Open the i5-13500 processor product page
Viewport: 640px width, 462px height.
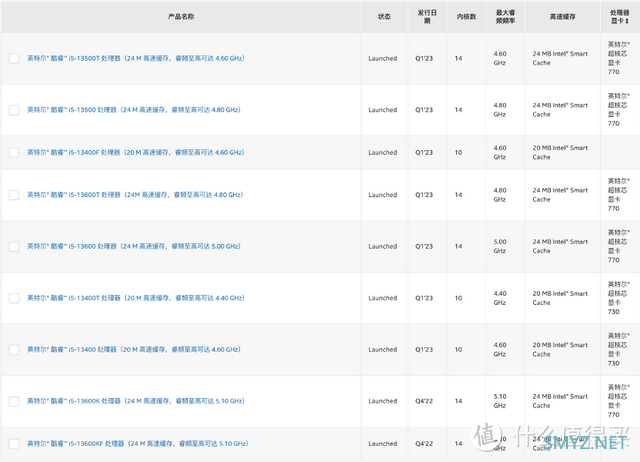tap(134, 110)
